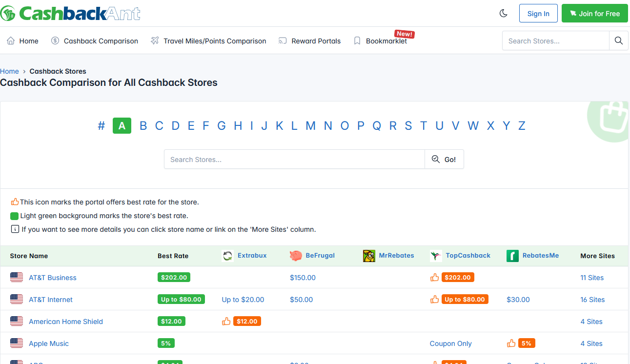Click BeFrugal $50.00 rate
Viewport: 630px width, 364px height.
point(302,300)
